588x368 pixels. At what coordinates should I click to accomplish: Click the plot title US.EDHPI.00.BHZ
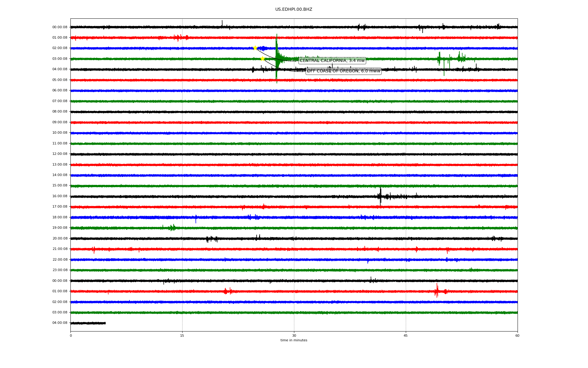coord(293,10)
